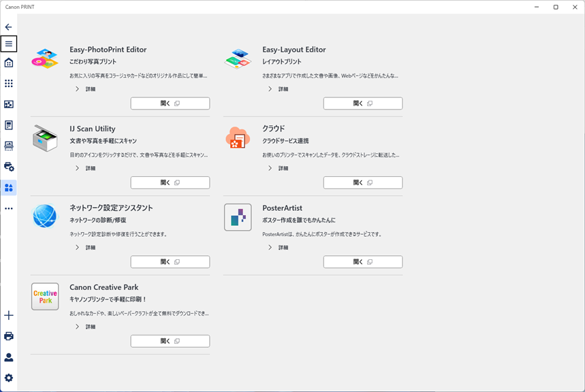This screenshot has height=392, width=585.
Task: Open IJ Scan Utility with 開く button
Action: pyautogui.click(x=170, y=183)
